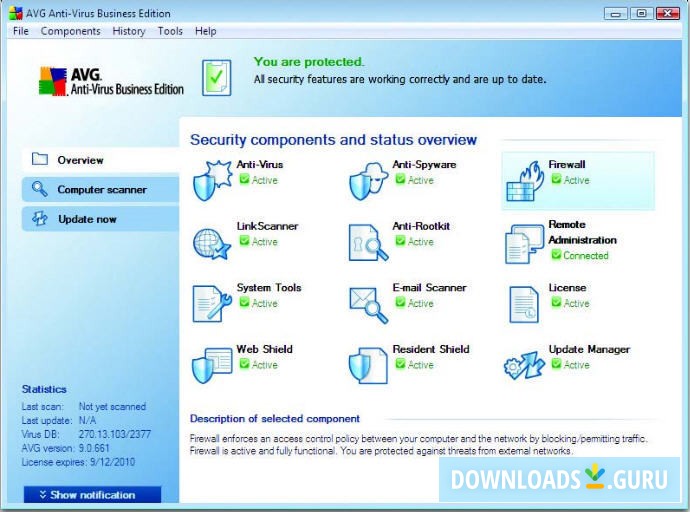Click the Computer scanner magnifier icon
This screenshot has height=512, width=690.
coord(39,189)
